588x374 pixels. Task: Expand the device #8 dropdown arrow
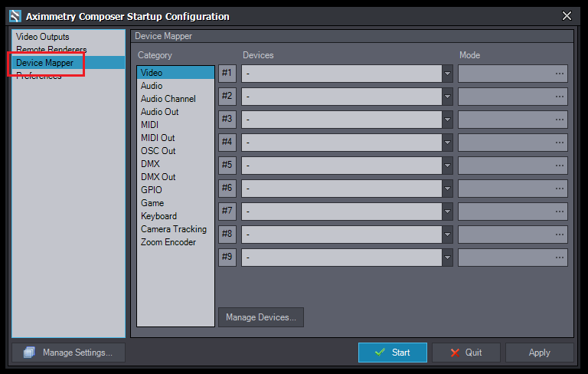pyautogui.click(x=447, y=235)
